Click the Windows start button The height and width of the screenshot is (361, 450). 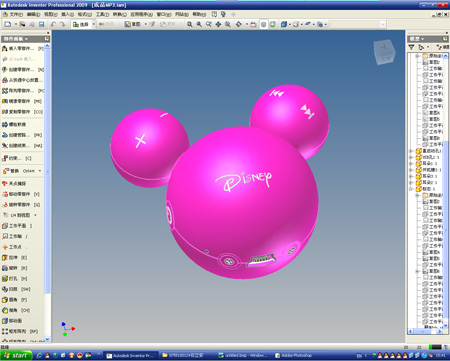(x=16, y=356)
